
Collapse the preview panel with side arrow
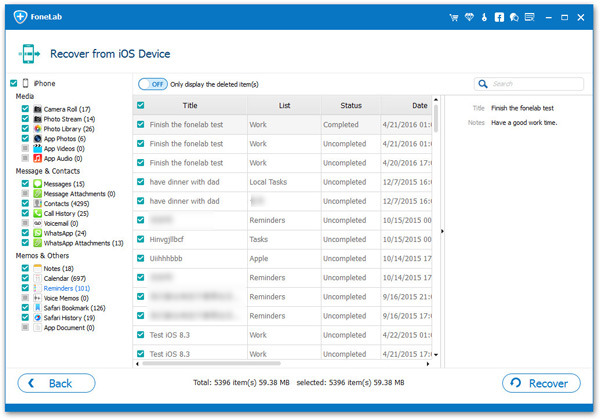442,231
